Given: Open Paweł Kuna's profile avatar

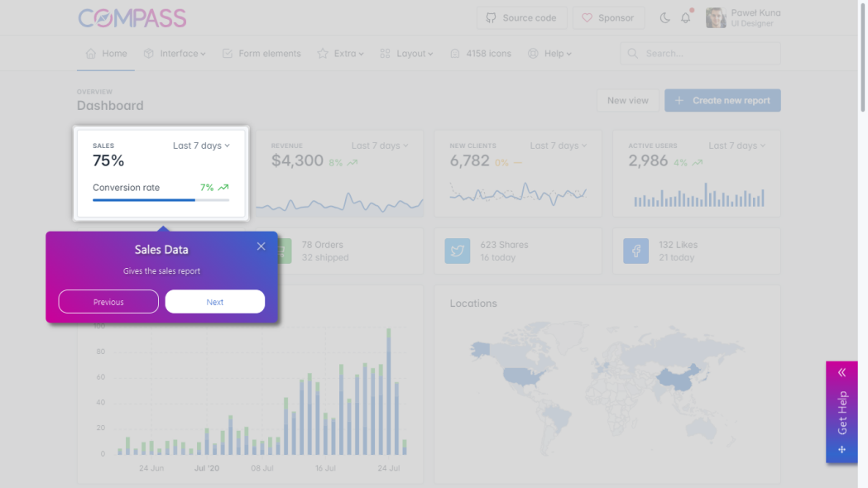Looking at the screenshot, I should 715,17.
